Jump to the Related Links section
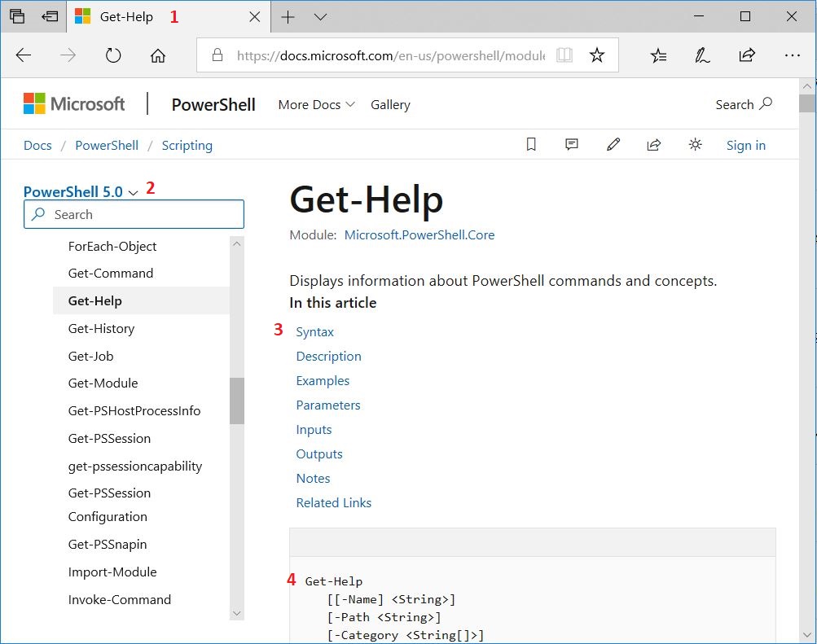The height and width of the screenshot is (644, 817). [x=333, y=503]
